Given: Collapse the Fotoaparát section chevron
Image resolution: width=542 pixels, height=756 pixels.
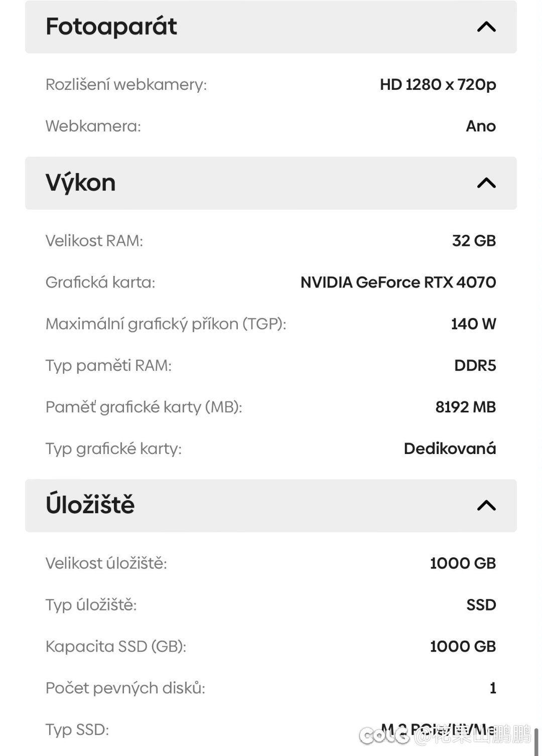Looking at the screenshot, I should tap(486, 27).
